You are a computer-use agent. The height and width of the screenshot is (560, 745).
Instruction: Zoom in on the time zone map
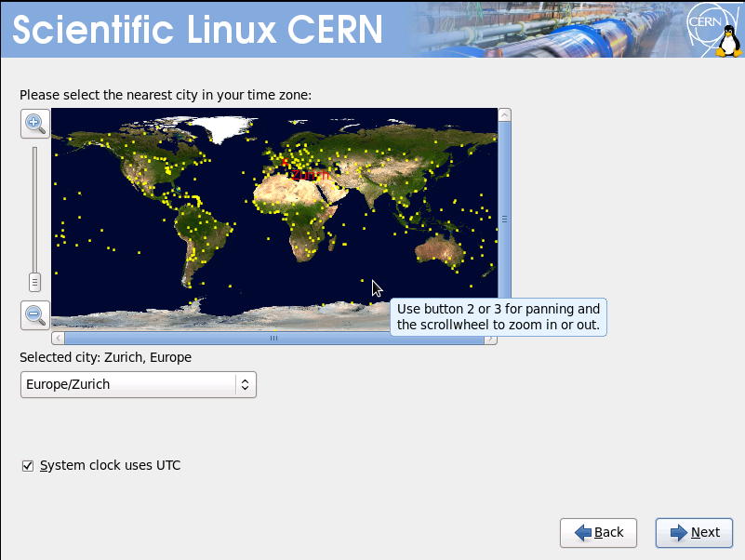point(35,124)
